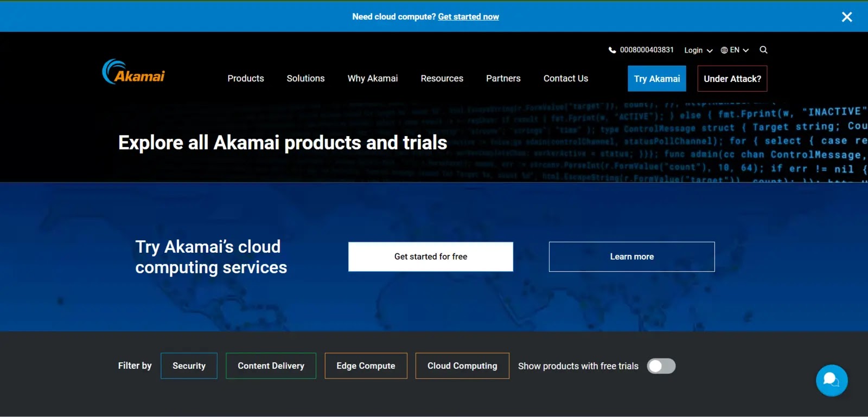
Task: Click the Learn more button
Action: 632,256
